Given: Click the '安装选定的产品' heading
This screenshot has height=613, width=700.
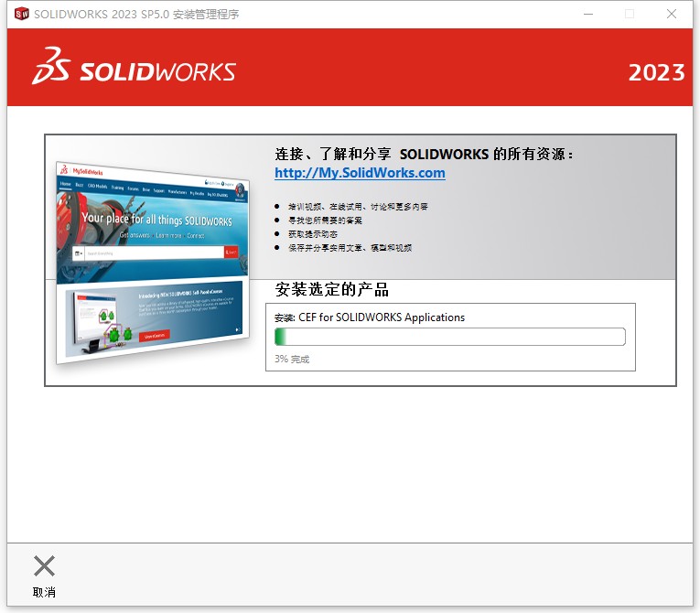Looking at the screenshot, I should pyautogui.click(x=331, y=289).
